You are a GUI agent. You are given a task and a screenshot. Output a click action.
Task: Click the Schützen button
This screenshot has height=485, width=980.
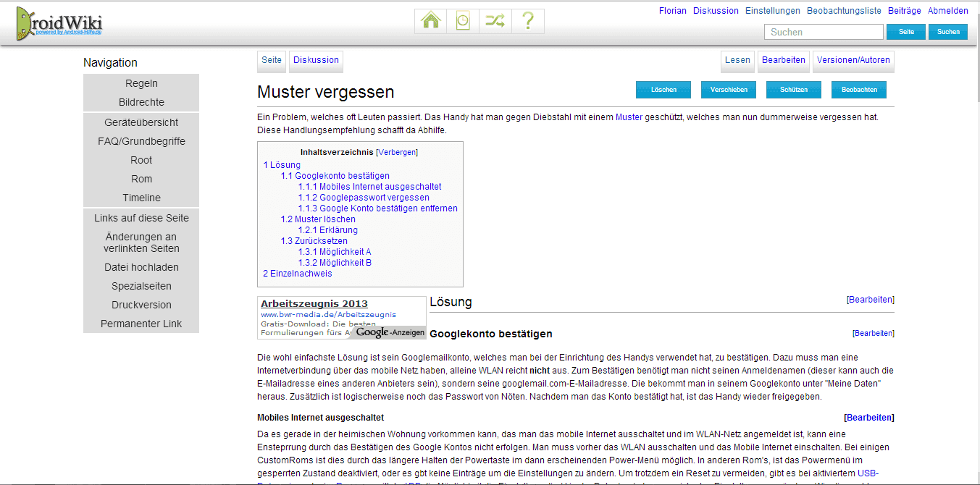click(794, 90)
